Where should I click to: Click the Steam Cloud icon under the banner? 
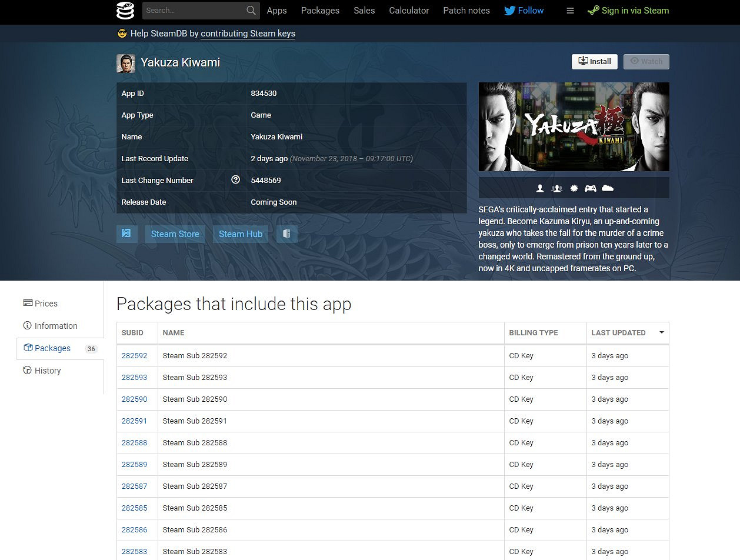click(608, 188)
